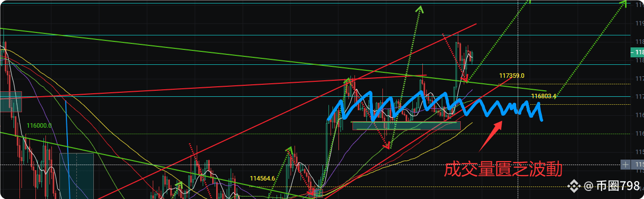Click red arrowhead below the consolidation box

click(x=386, y=146)
